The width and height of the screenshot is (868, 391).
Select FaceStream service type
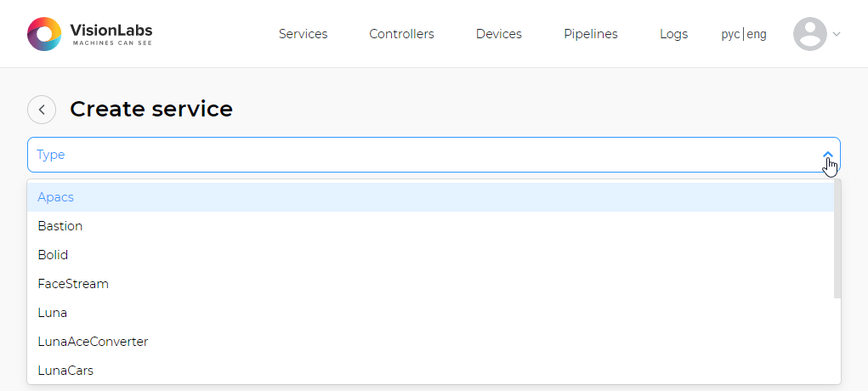73,284
